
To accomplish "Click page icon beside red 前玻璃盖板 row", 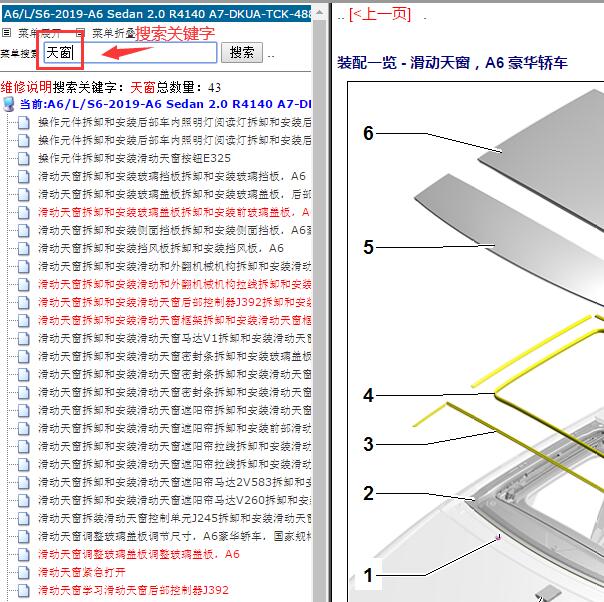I will click(23, 212).
